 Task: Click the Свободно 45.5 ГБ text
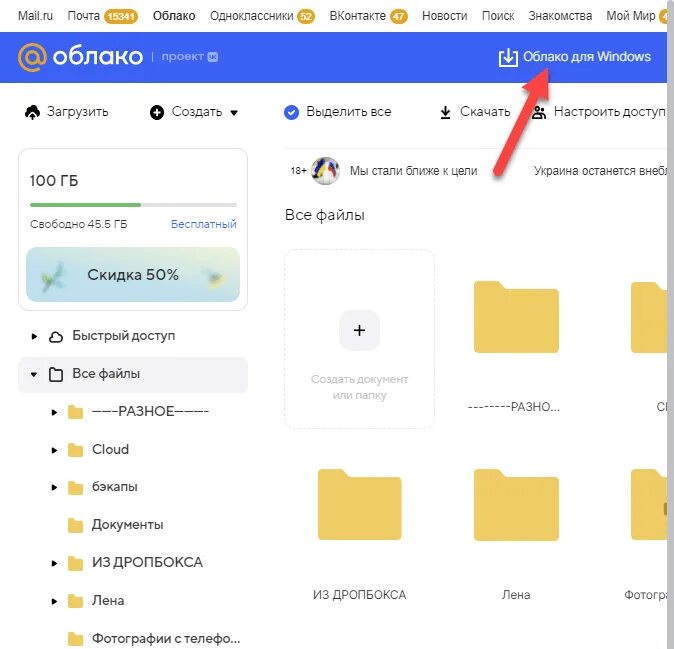pyautogui.click(x=79, y=224)
